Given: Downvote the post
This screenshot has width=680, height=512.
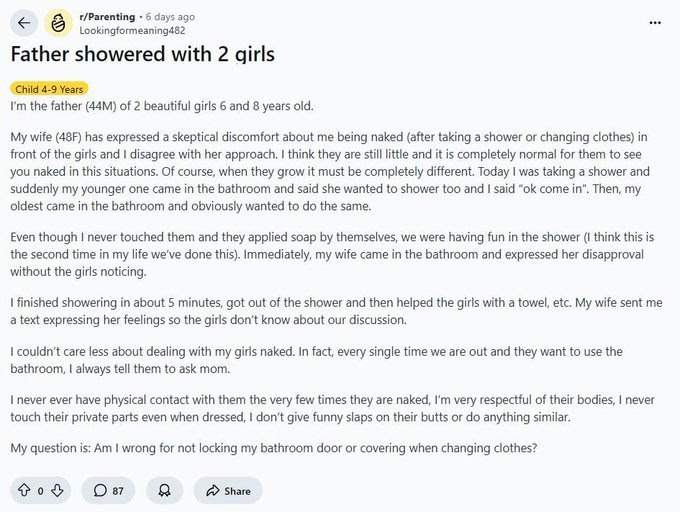Looking at the screenshot, I should click(57, 490).
